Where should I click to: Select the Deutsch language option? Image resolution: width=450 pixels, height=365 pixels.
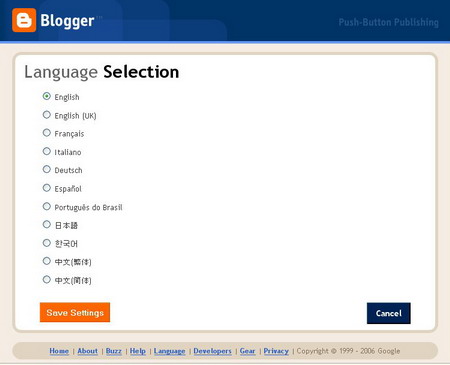(47, 169)
